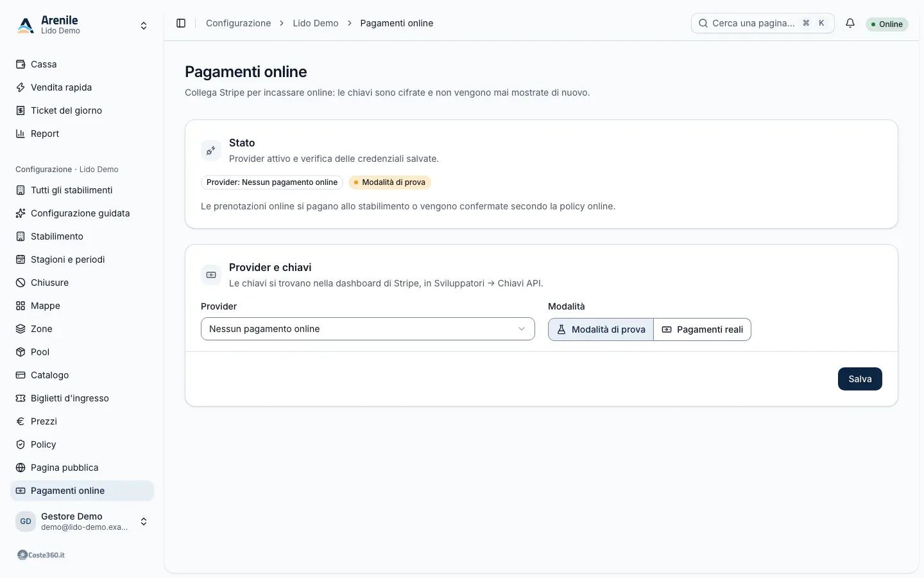The height and width of the screenshot is (578, 924).
Task: Toggle the sidebar panel icon
Action: tap(181, 23)
